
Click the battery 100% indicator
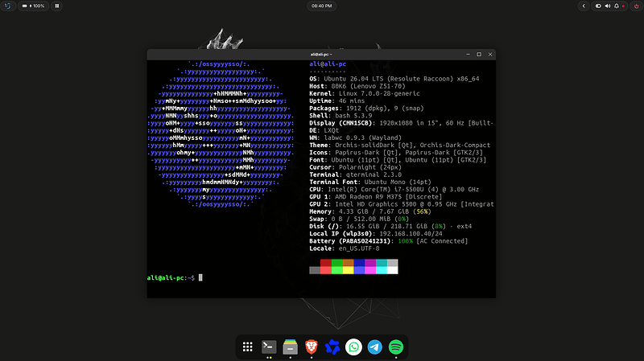[x=34, y=6]
